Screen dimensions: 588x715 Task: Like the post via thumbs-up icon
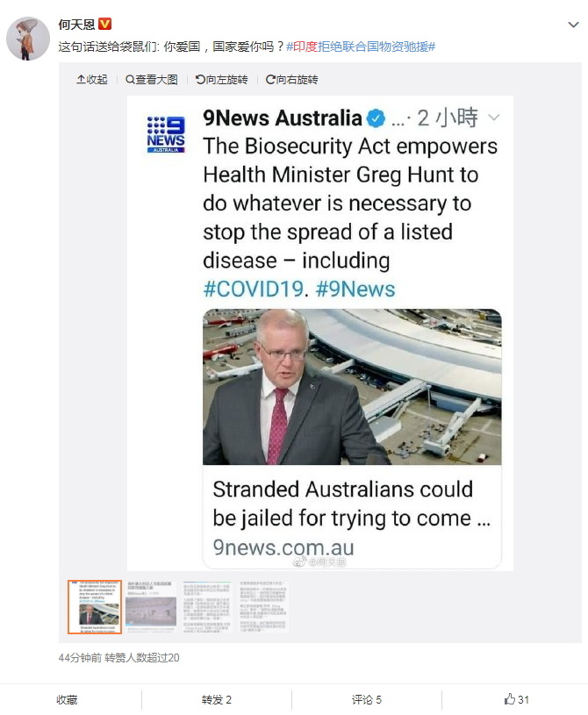(x=510, y=699)
